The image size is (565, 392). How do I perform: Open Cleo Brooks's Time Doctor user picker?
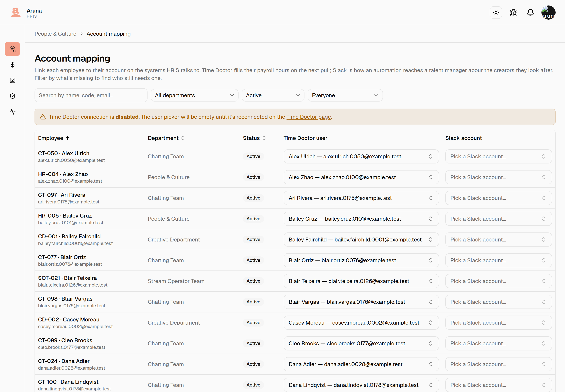(x=361, y=343)
